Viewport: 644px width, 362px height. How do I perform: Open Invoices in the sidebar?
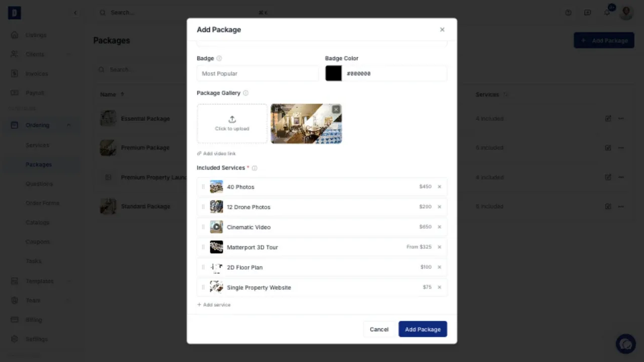[37, 73]
